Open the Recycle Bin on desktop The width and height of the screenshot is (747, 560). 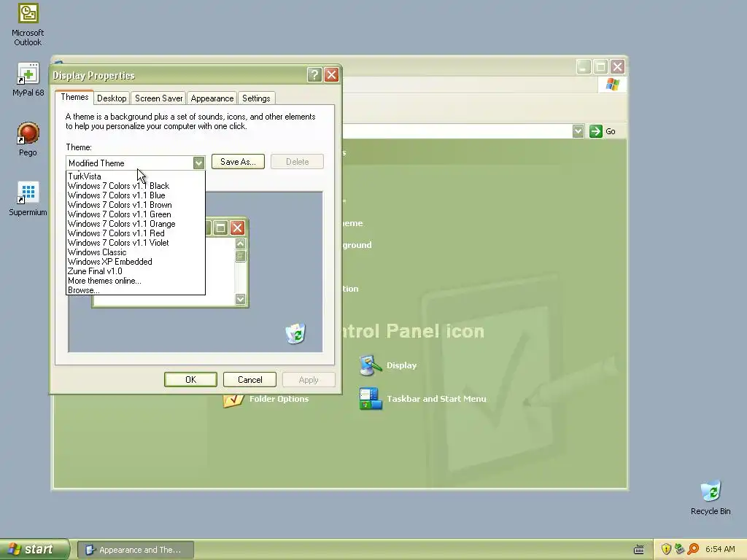711,497
